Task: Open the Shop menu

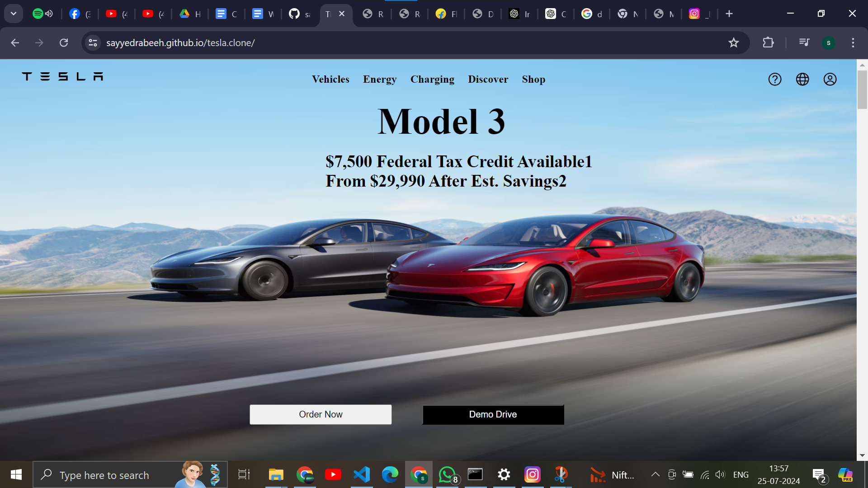Action: 533,80
